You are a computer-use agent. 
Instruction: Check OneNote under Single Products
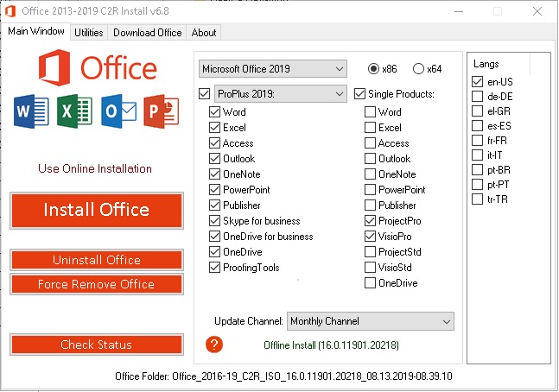coord(370,174)
